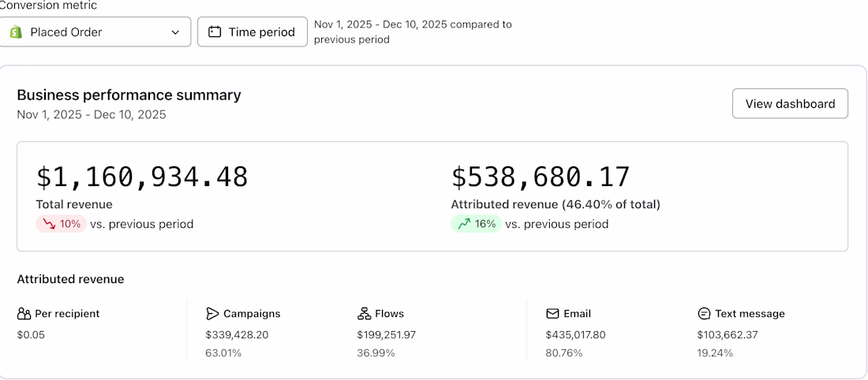
Task: Click the Per recipient people icon
Action: point(24,314)
